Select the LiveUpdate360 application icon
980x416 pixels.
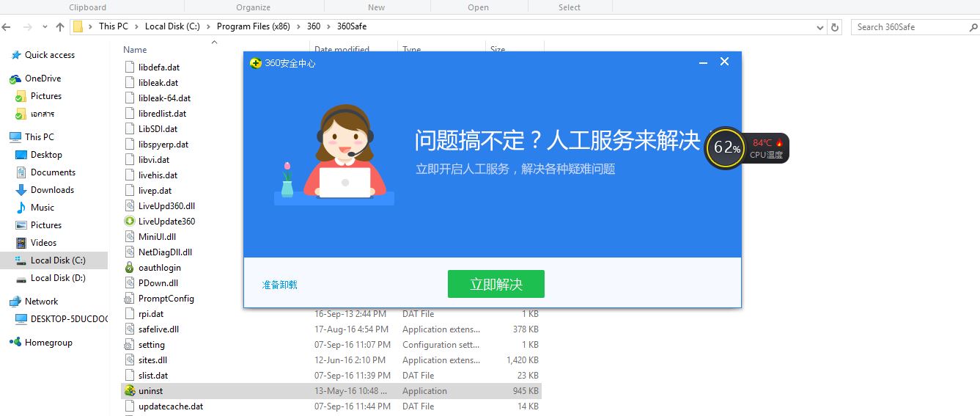130,222
